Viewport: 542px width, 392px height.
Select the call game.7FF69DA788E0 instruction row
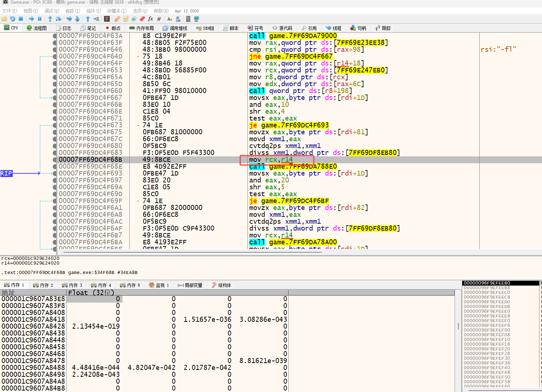[x=293, y=167]
